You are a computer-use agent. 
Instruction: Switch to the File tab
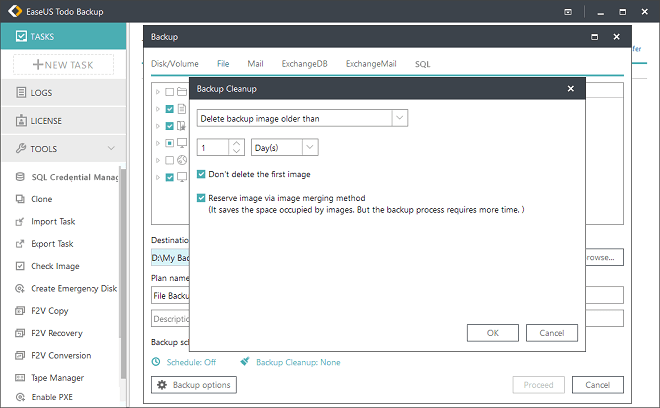pyautogui.click(x=223, y=64)
